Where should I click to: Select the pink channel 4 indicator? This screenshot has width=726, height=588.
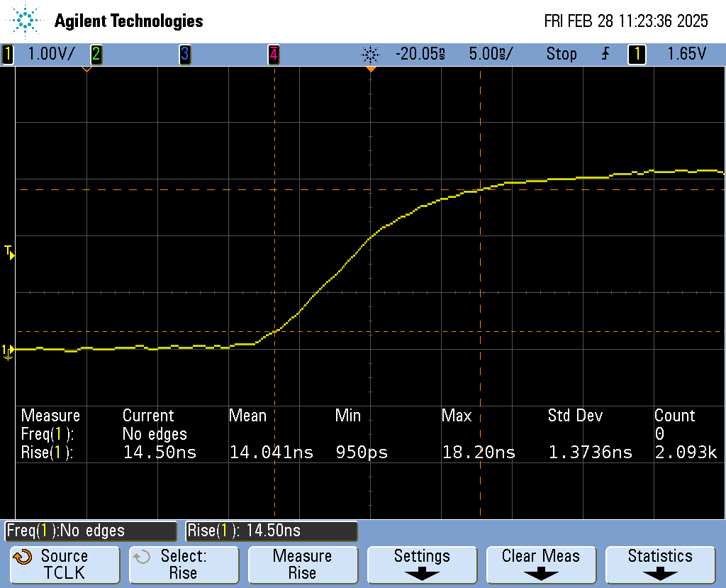pos(273,54)
